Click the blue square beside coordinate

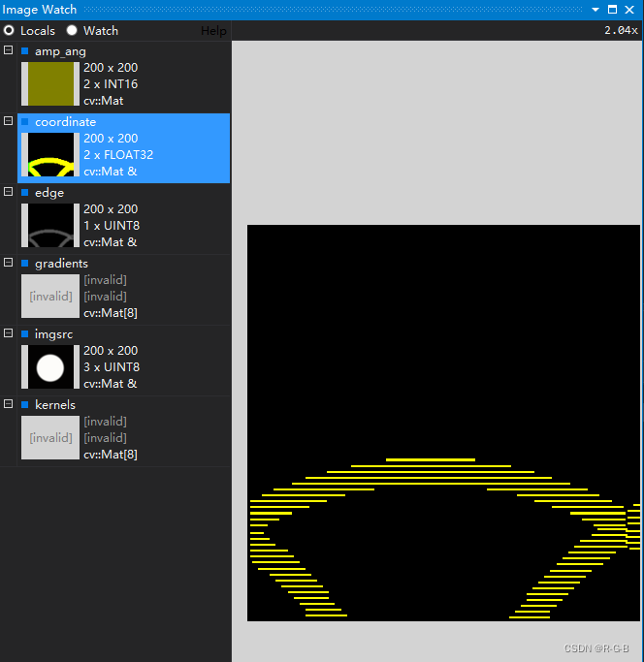25,122
